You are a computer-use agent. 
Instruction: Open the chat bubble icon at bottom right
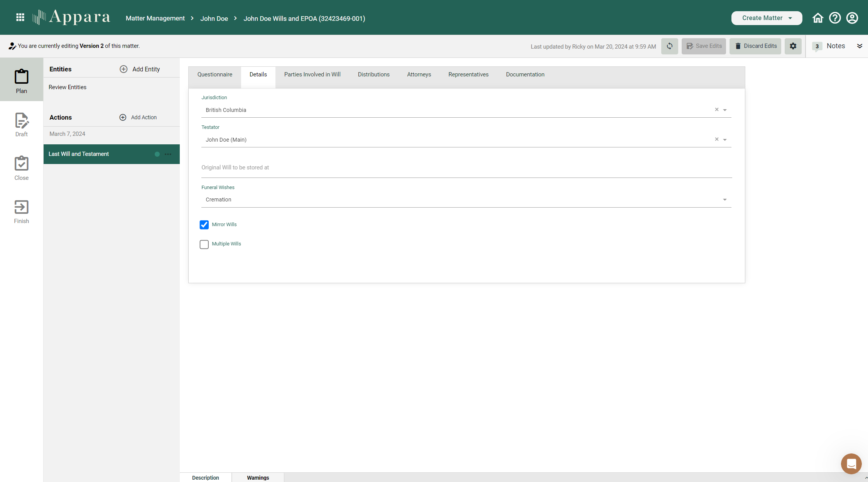point(851,463)
